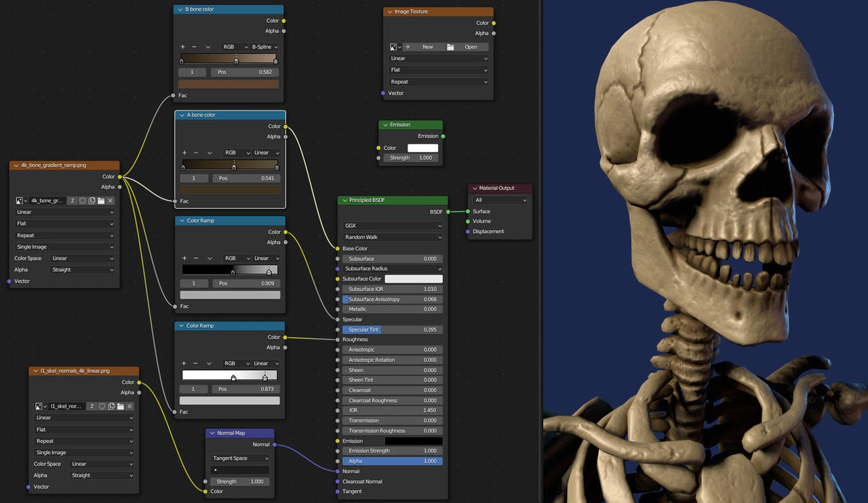Open Single Image source dropdown in 4k_bone_gradient_ramp node
The width and height of the screenshot is (868, 503).
(x=65, y=247)
